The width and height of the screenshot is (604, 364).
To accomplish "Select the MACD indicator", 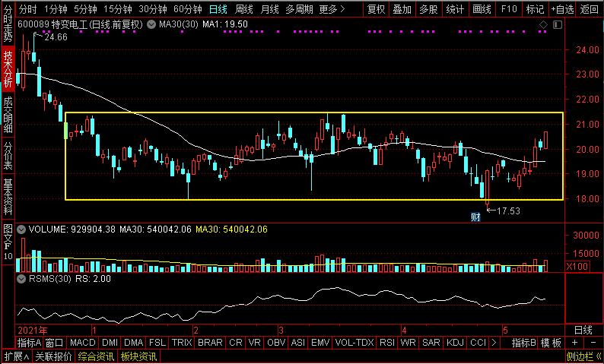I will 82,343.
